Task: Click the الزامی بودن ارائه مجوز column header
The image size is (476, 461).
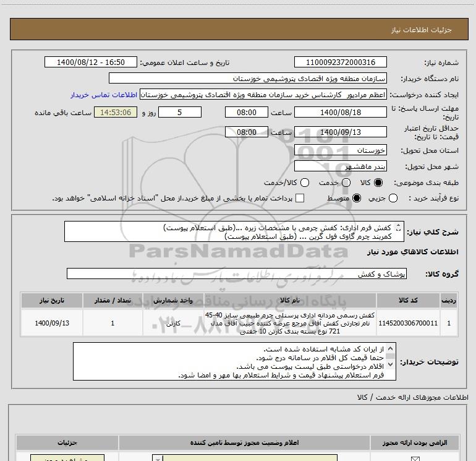Action: pos(415,443)
